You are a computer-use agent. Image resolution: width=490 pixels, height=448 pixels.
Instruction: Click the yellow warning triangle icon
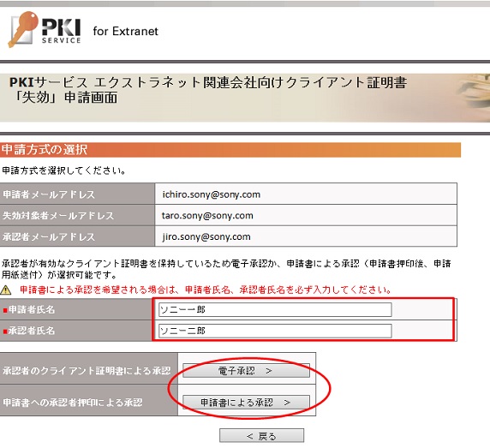tap(6, 290)
